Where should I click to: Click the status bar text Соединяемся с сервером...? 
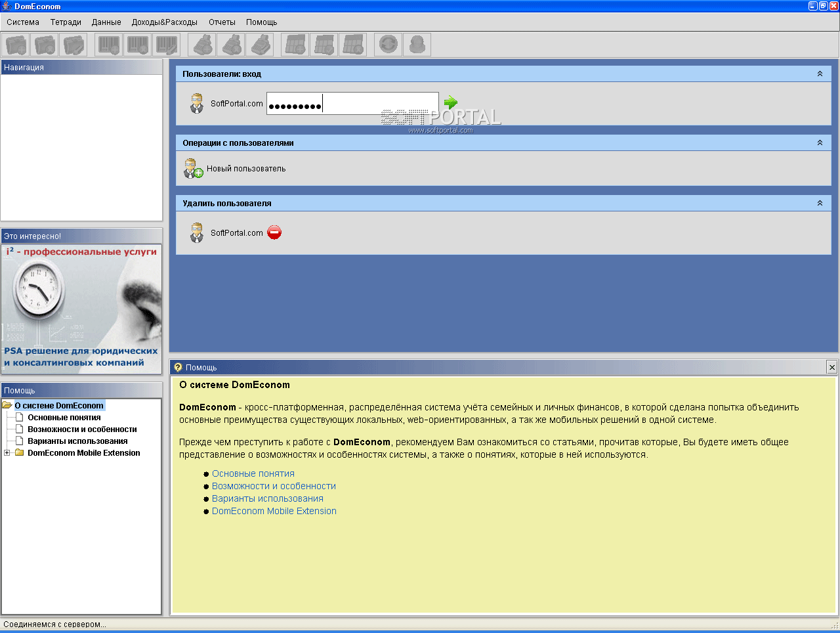54,624
